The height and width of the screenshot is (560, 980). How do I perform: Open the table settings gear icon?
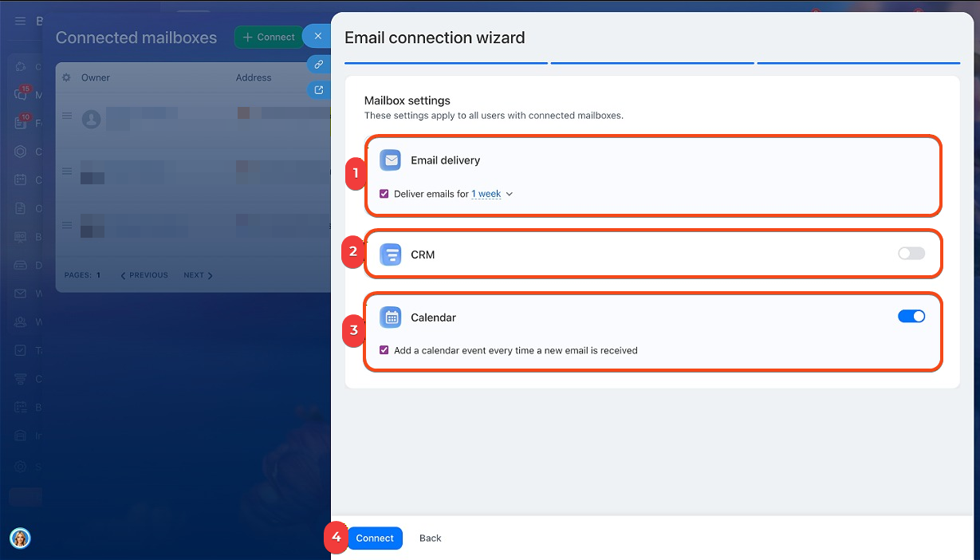click(x=66, y=77)
